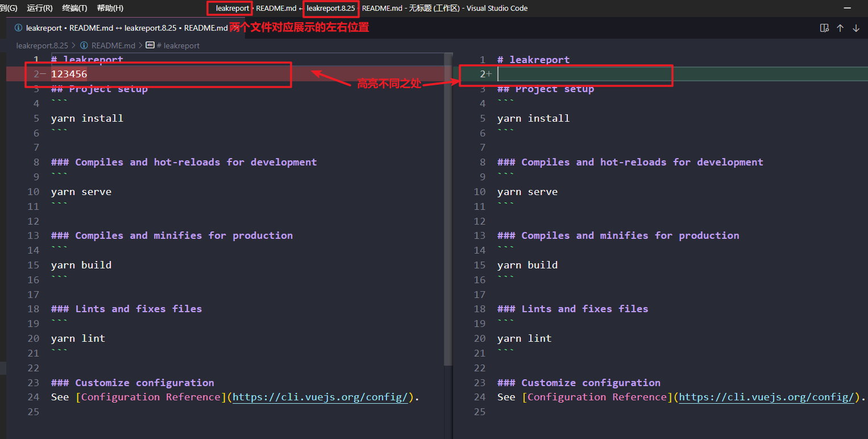Click the deleted line containing 123456
Screen dimensions: 868x439
[68, 73]
